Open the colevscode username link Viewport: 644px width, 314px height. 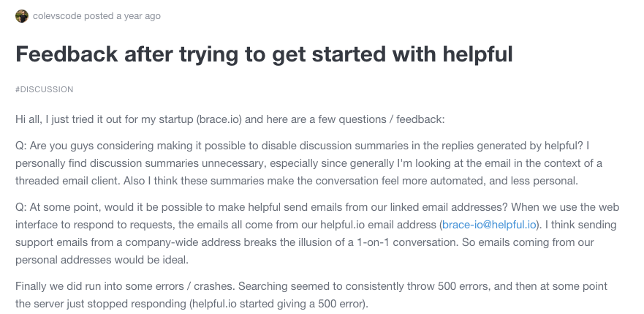pos(57,16)
